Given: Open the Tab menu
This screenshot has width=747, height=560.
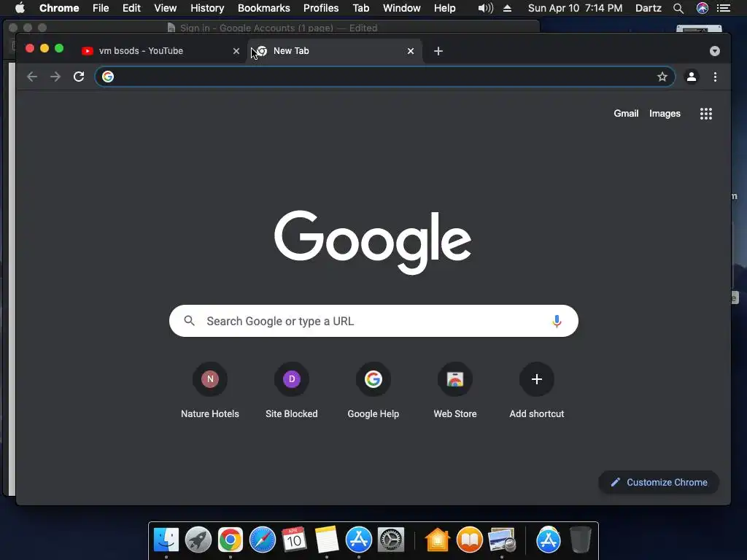Looking at the screenshot, I should point(361,8).
